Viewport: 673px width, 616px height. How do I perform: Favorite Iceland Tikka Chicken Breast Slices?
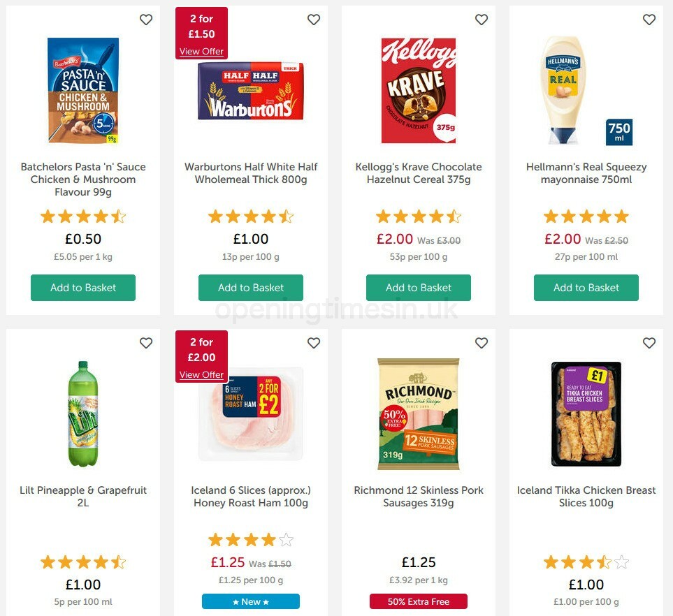tap(649, 343)
